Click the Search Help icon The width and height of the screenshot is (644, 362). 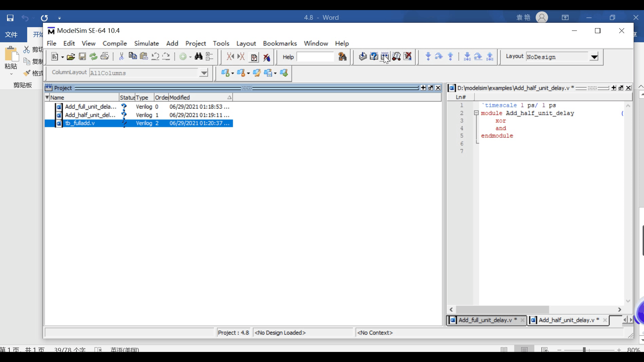pos(342,57)
